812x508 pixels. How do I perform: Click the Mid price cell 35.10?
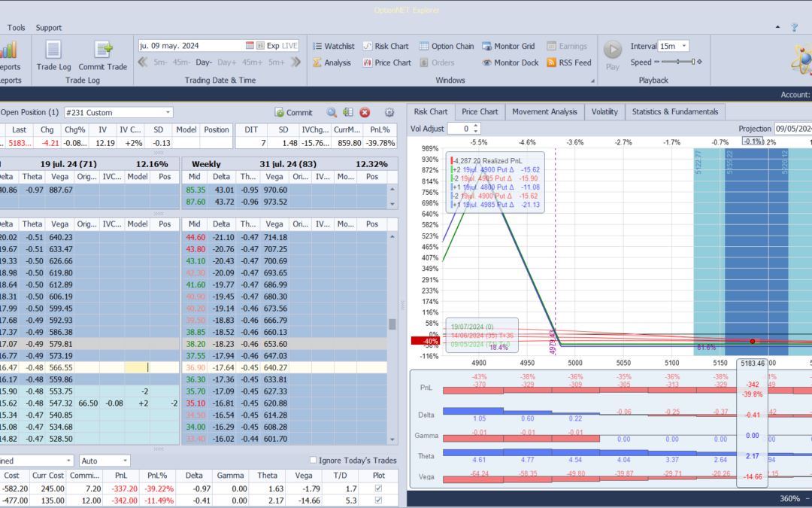click(195, 403)
